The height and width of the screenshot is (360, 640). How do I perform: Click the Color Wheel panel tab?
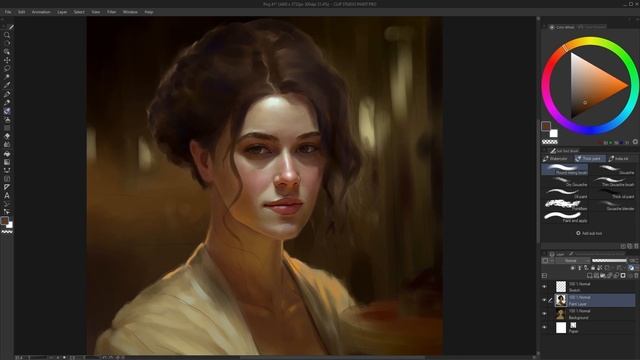coord(562,27)
